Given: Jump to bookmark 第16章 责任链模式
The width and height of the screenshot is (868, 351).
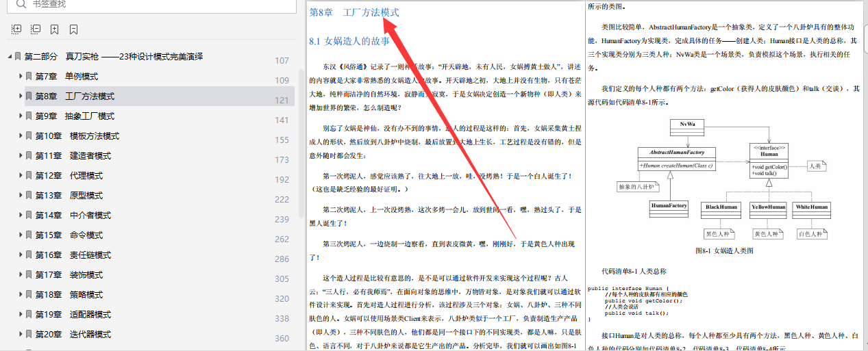Looking at the screenshot, I should [x=73, y=255].
